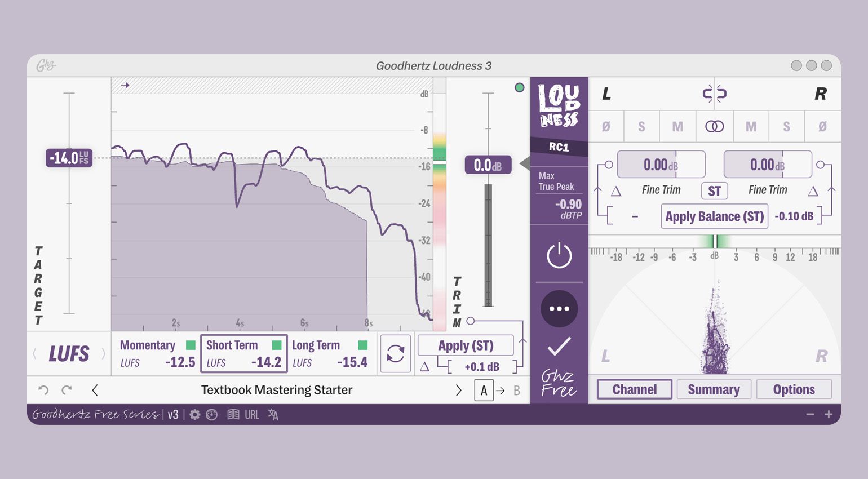Toggle the Momentary green indicator
Image resolution: width=868 pixels, height=479 pixels.
191,345
